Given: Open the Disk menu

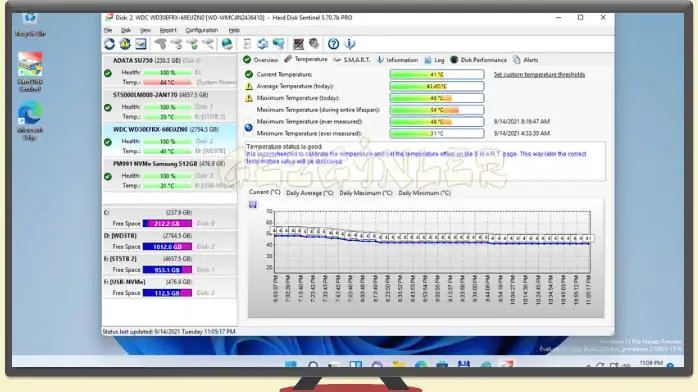Looking at the screenshot, I should [x=126, y=30].
